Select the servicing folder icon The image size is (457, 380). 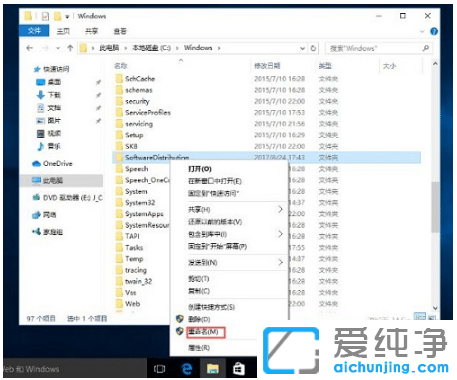[x=119, y=124]
